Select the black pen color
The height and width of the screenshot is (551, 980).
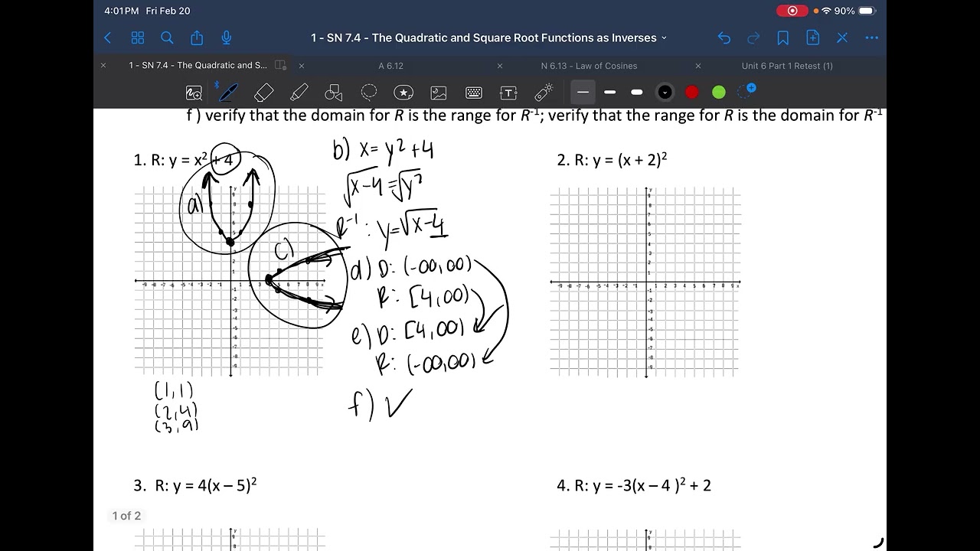[665, 93]
